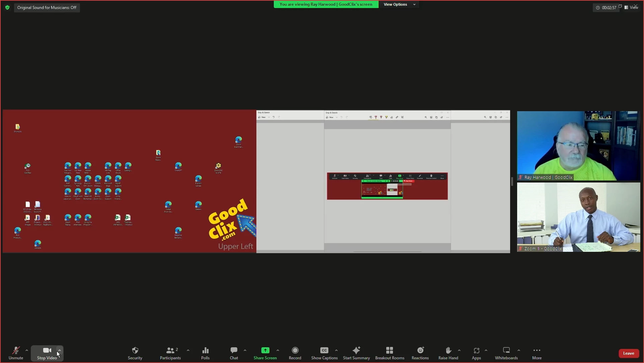
Task: Click the green Share Screen icon
Action: (265, 350)
